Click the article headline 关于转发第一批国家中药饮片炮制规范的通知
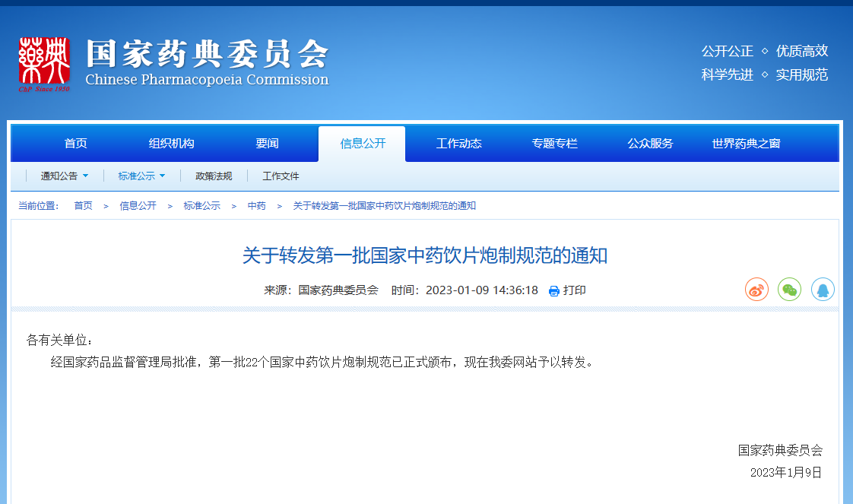 pyautogui.click(x=425, y=255)
